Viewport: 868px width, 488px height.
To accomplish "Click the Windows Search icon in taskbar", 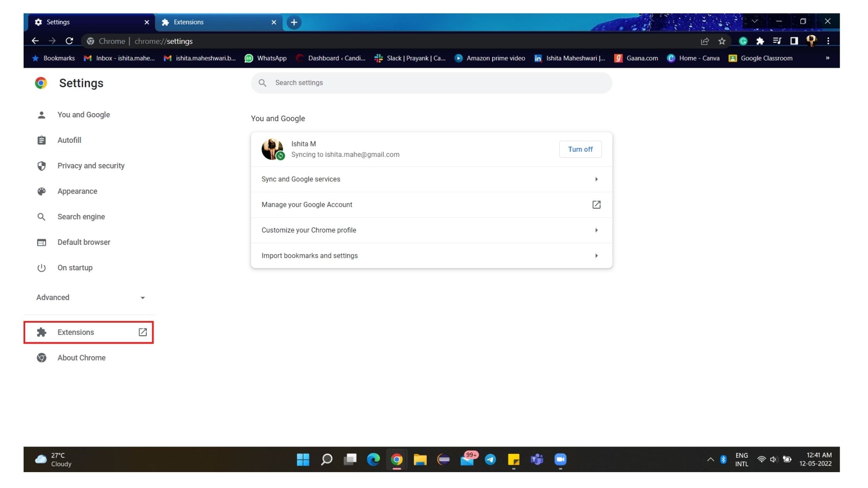I will click(326, 460).
